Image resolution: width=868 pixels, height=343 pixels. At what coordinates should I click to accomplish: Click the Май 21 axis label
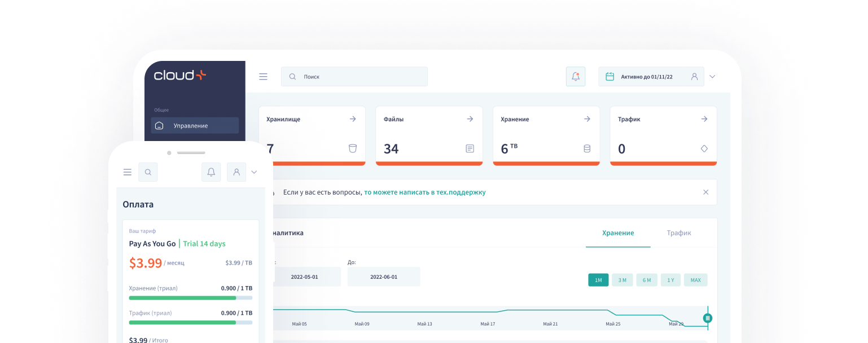550,324
